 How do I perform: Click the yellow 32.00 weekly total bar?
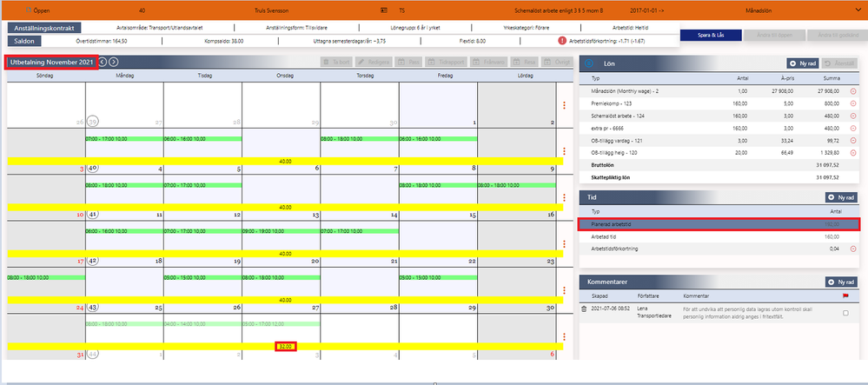(x=286, y=346)
